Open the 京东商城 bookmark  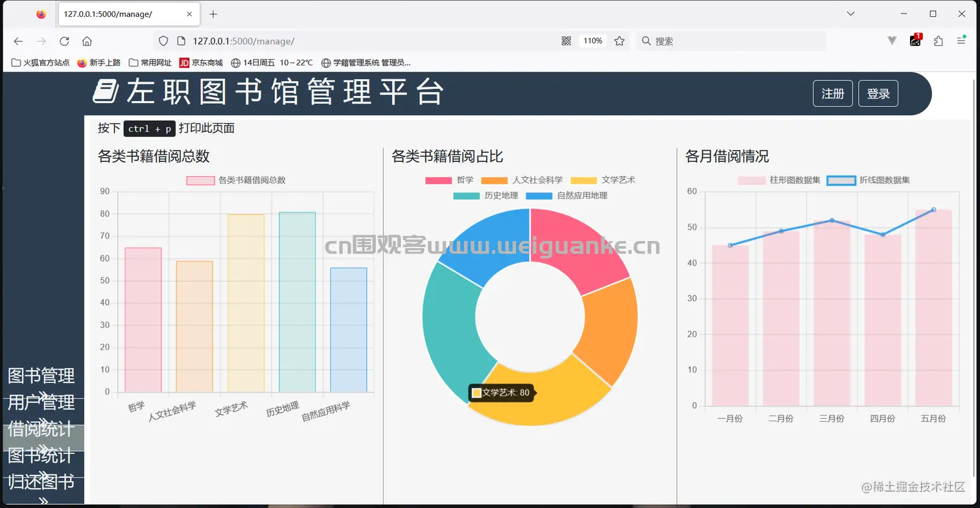pos(201,63)
